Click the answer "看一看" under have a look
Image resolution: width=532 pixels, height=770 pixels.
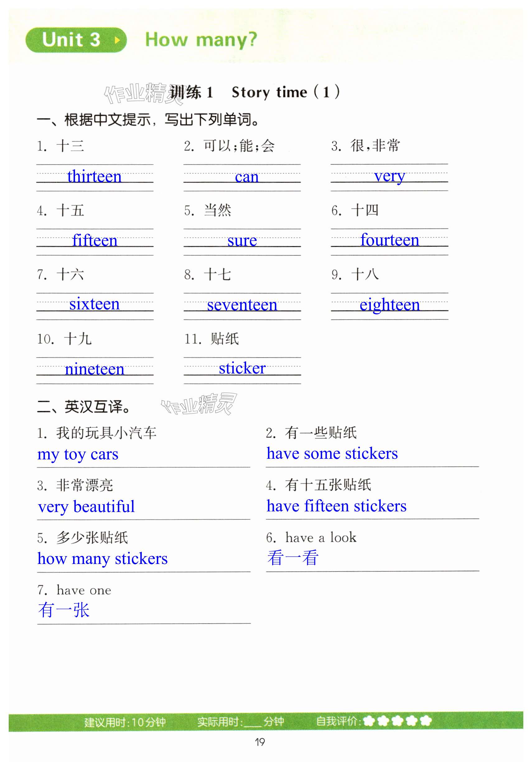293,558
